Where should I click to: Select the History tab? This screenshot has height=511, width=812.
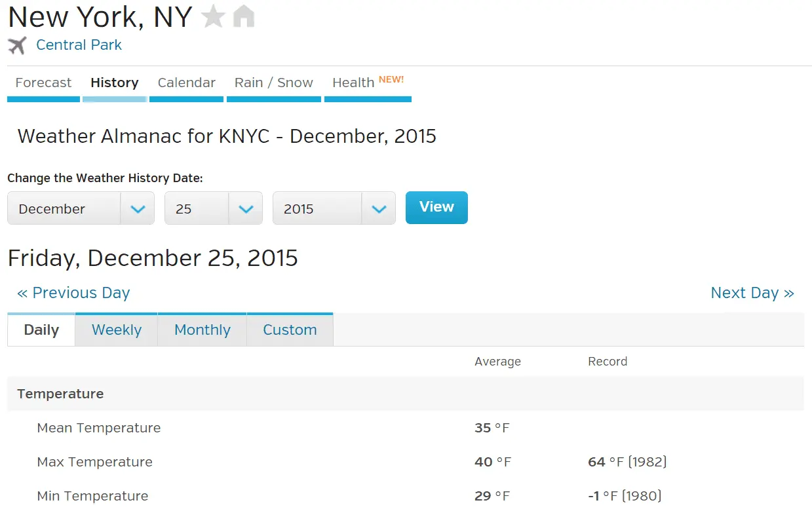(115, 83)
